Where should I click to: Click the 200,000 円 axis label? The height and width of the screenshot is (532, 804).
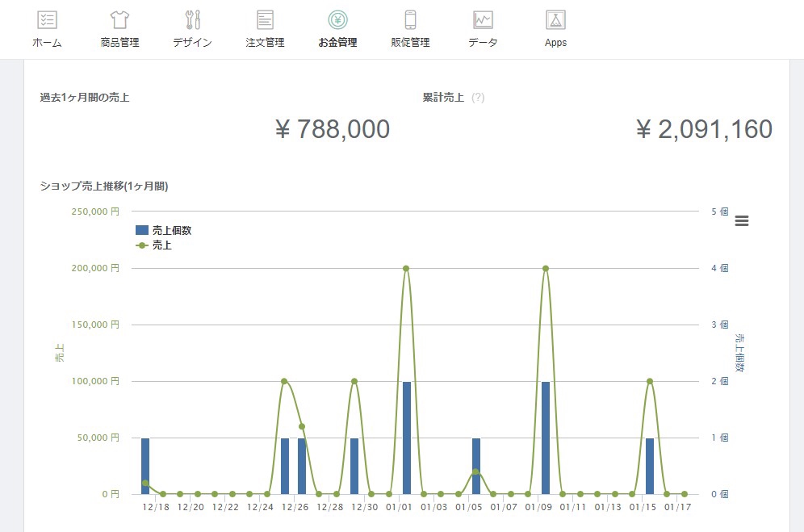tap(95, 268)
